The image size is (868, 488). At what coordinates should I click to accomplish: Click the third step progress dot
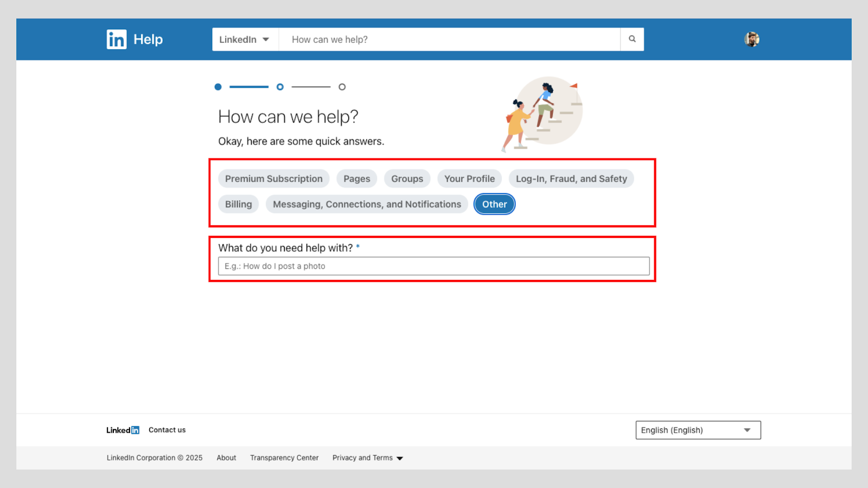click(342, 87)
